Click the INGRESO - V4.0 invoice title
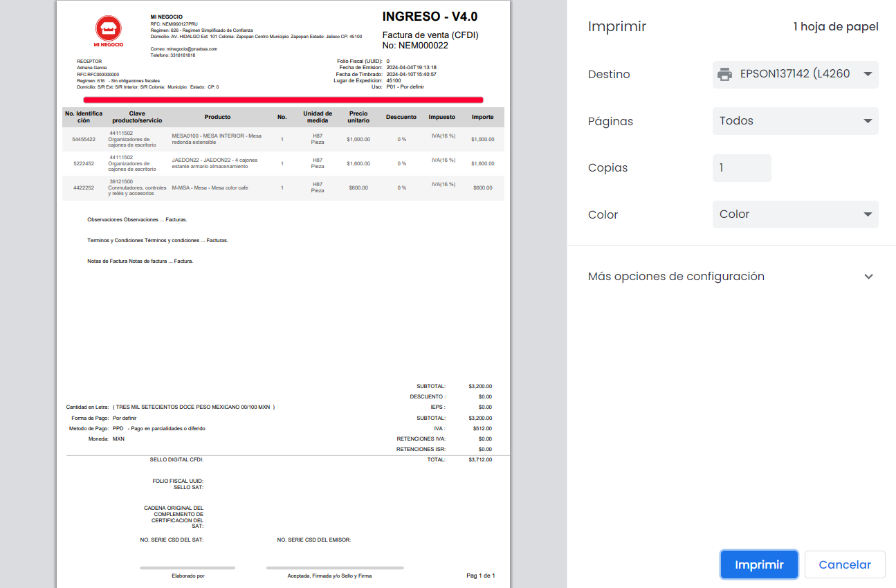 pos(430,17)
